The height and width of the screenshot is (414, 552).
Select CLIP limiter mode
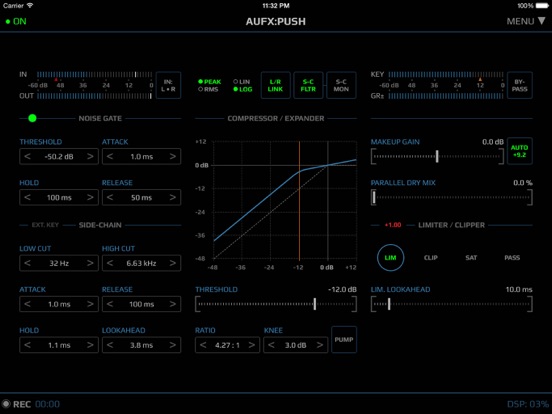[431, 258]
